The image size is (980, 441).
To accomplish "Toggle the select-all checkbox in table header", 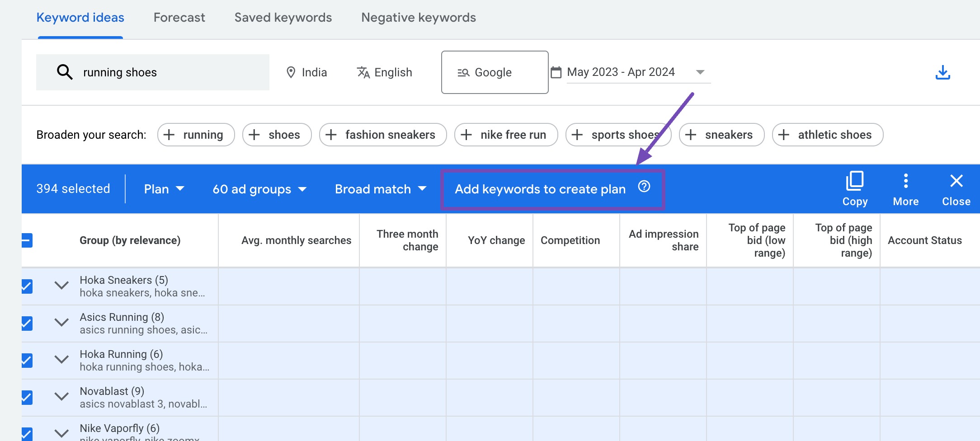I will 27,240.
